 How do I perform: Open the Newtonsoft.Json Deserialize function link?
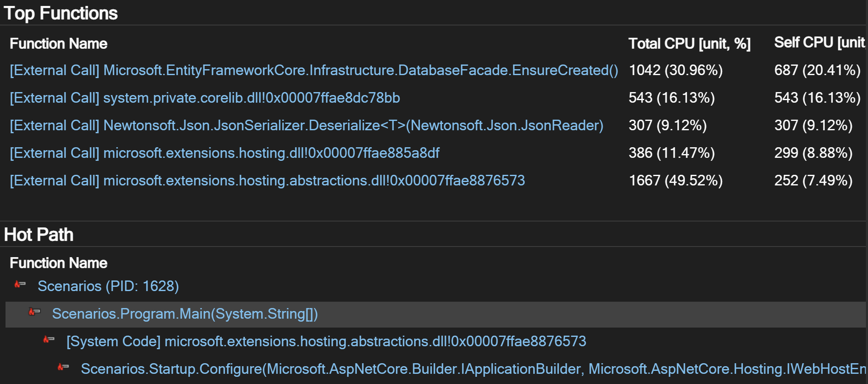click(x=306, y=126)
